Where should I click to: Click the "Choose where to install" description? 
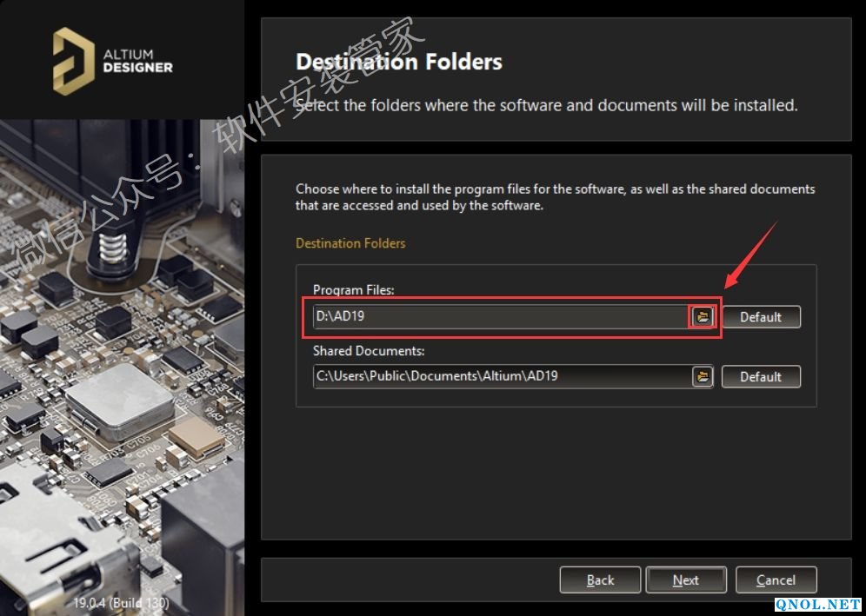[555, 197]
